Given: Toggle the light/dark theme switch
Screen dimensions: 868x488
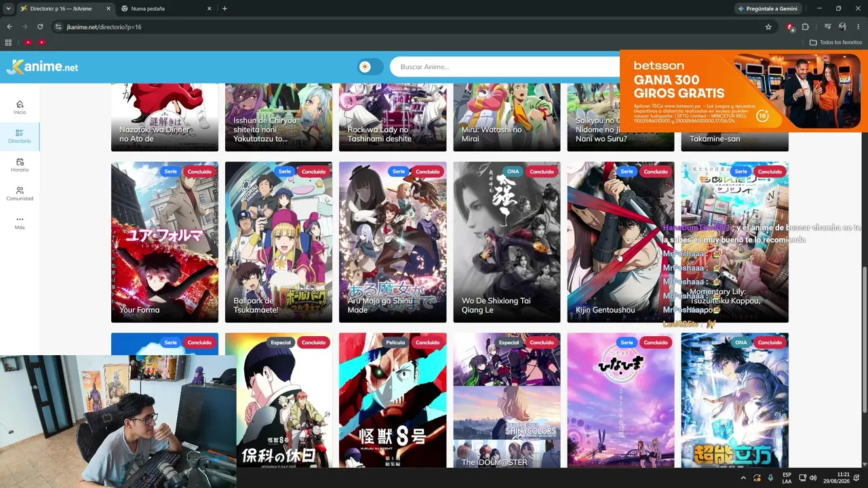Looking at the screenshot, I should 370,66.
